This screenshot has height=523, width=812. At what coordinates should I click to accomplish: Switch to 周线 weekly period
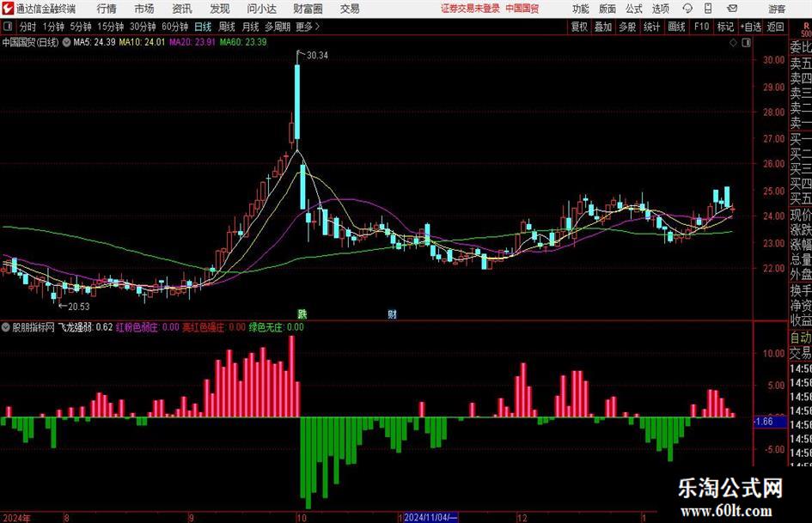[x=227, y=27]
